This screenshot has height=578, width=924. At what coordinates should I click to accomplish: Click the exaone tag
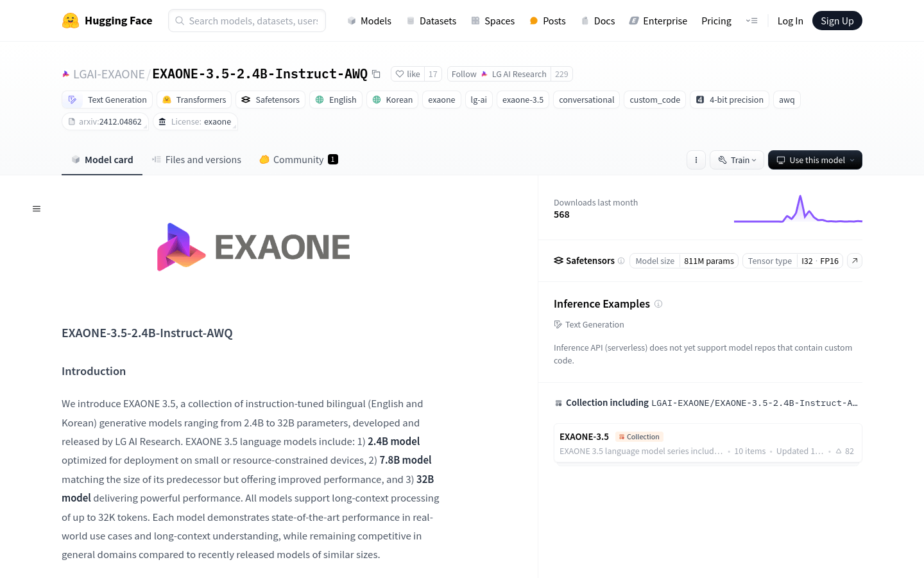[441, 100]
